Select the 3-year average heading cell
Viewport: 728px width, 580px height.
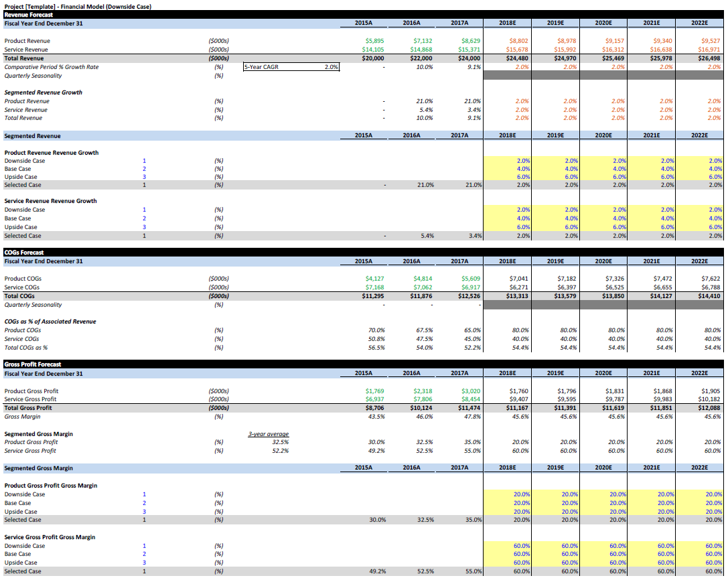click(x=268, y=434)
